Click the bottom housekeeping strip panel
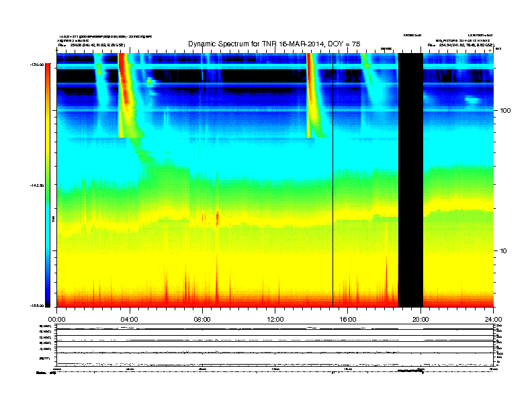 coord(275,345)
